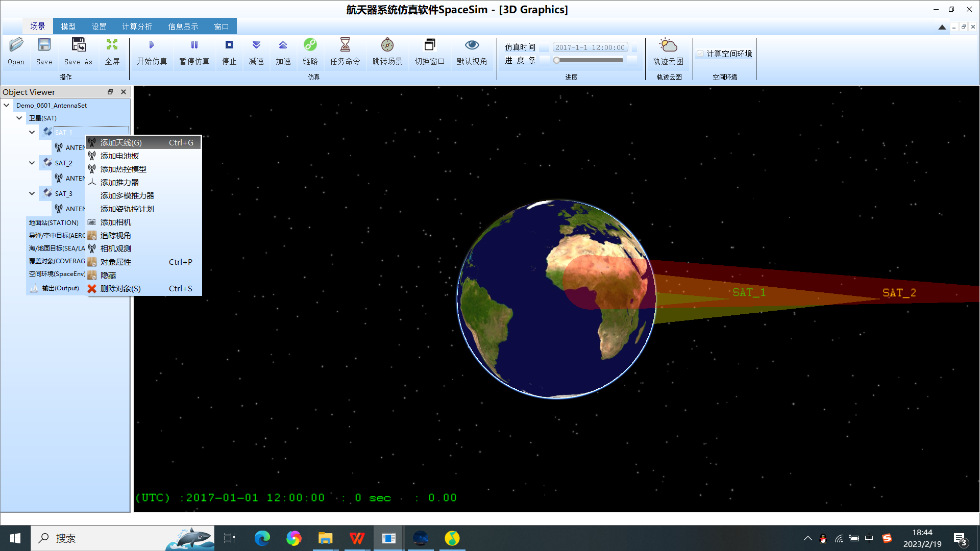Choose 追踪视角 from context menu
Viewport: 980px width, 551px height.
(144, 235)
